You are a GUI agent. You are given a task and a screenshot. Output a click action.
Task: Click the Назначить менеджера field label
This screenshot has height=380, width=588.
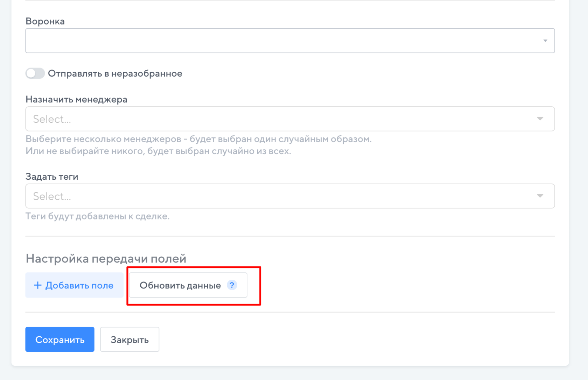pos(76,100)
